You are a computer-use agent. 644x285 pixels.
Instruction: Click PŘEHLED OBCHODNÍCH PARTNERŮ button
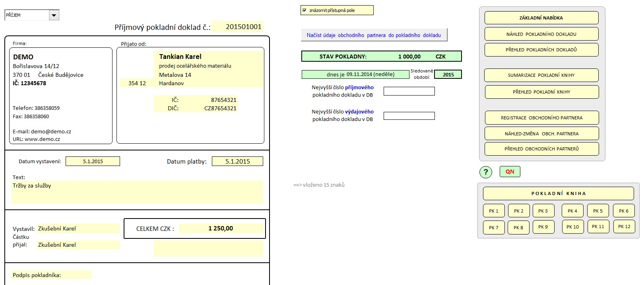541,149
